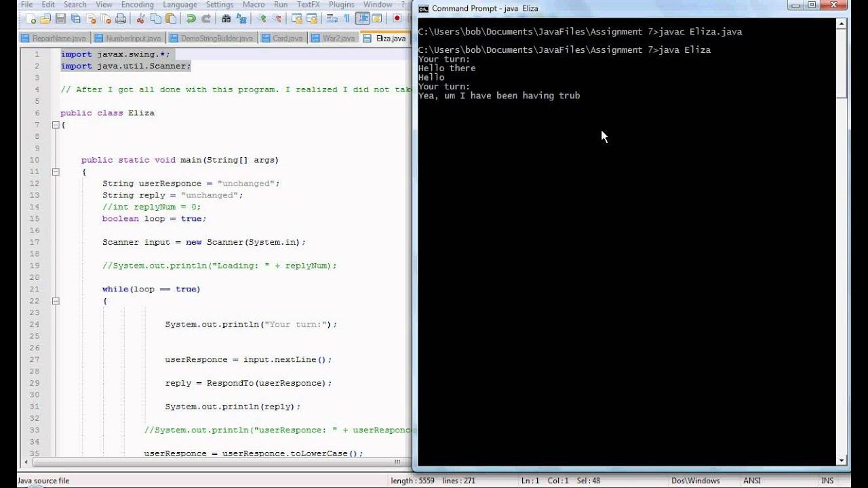Screen dimensions: 868x488
Task: Click the Command Prompt title bar system icon
Action: 423,8
